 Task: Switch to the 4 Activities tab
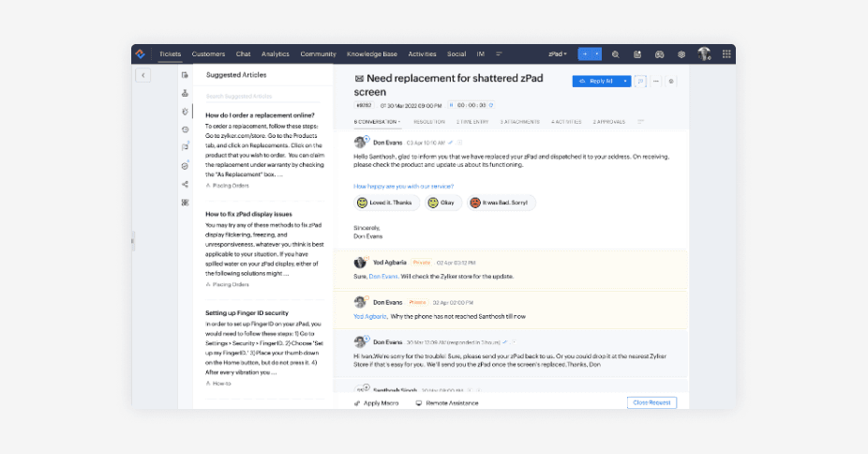tap(566, 122)
